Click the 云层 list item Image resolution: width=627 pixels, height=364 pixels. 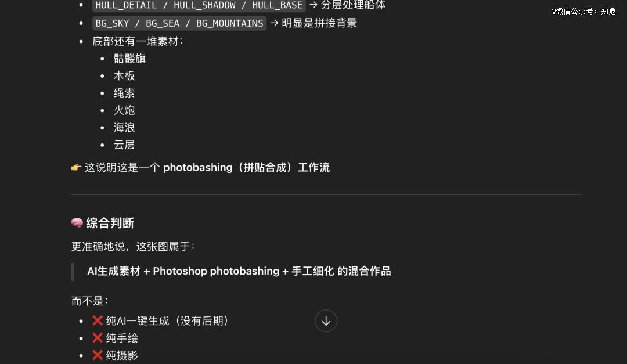(124, 145)
